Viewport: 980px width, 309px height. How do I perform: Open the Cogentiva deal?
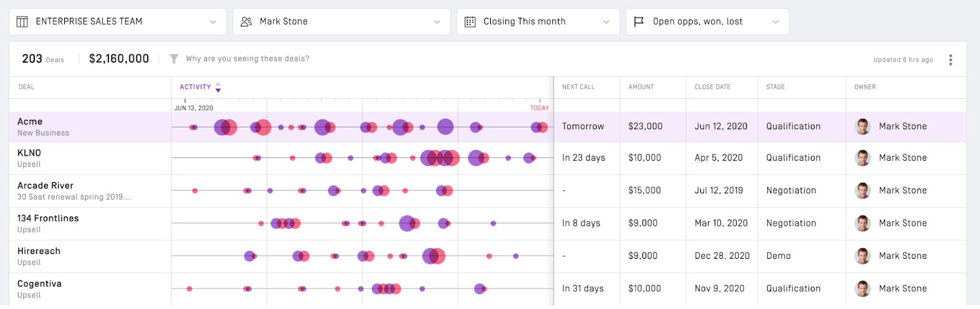(39, 284)
